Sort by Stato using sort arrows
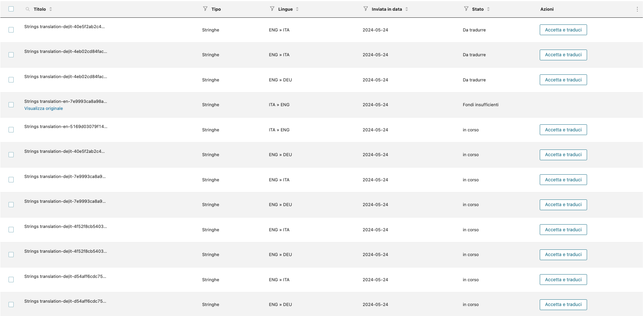This screenshot has width=644, height=316. pos(488,9)
